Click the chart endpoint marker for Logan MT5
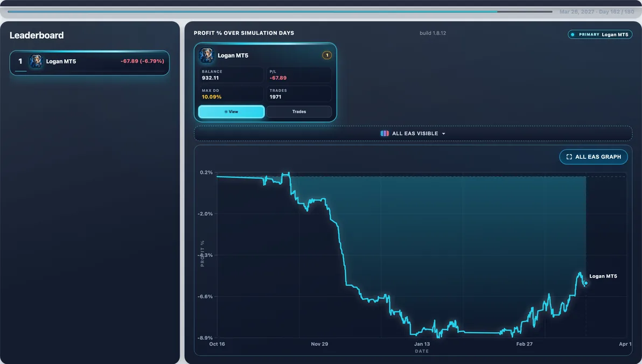642x364 pixels. coord(586,283)
